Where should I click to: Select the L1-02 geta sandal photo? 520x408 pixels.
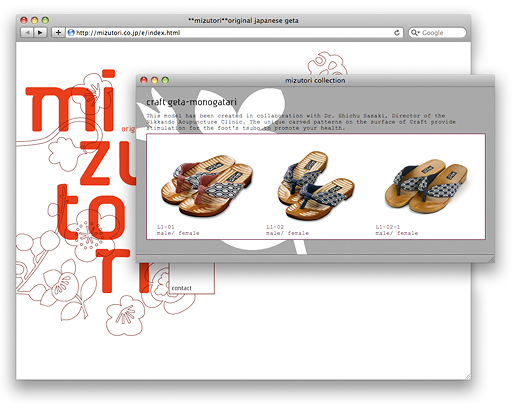point(315,185)
